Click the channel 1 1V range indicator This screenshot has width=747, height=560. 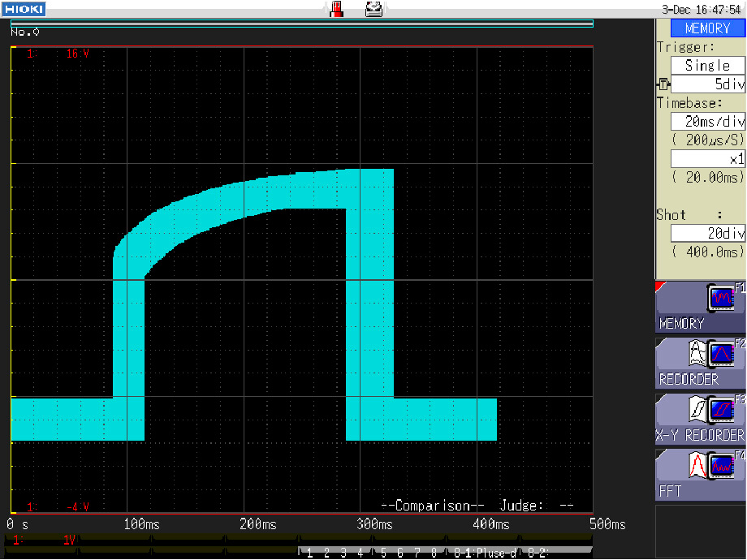pyautogui.click(x=69, y=541)
